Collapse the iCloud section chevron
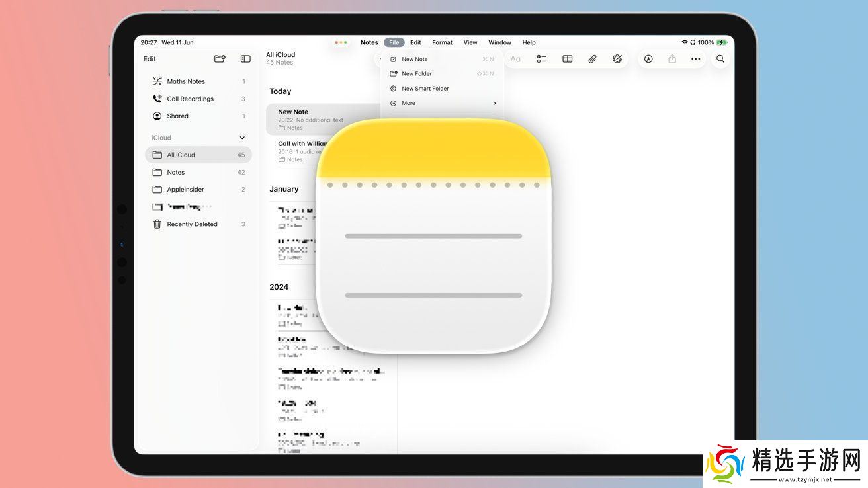868x488 pixels. point(241,138)
